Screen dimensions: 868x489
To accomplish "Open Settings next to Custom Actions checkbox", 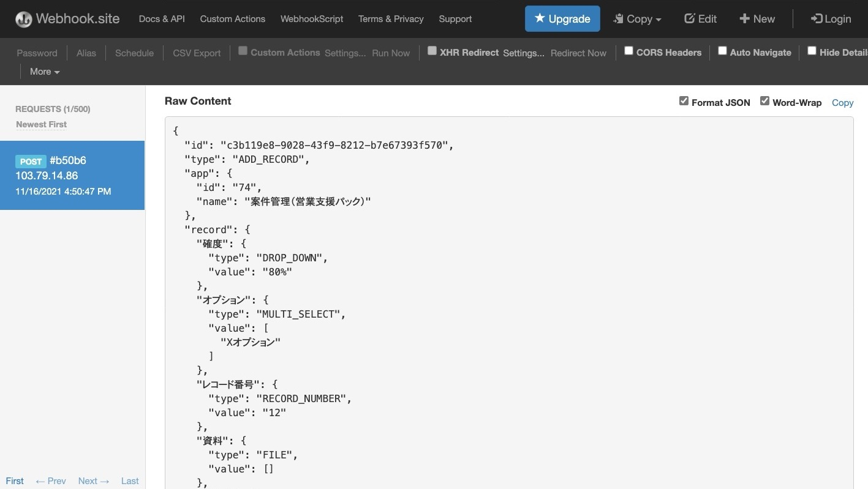I will coord(345,53).
